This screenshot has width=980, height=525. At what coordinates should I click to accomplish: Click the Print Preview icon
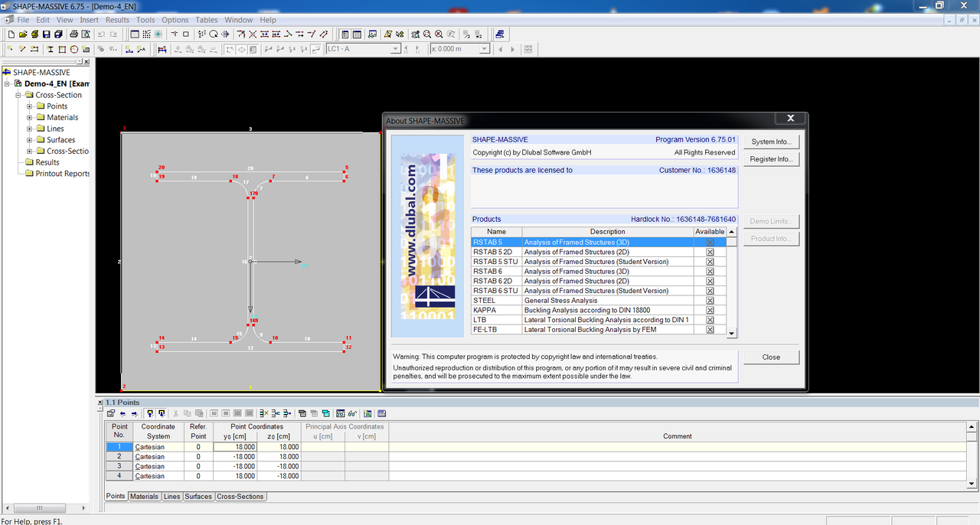point(85,34)
